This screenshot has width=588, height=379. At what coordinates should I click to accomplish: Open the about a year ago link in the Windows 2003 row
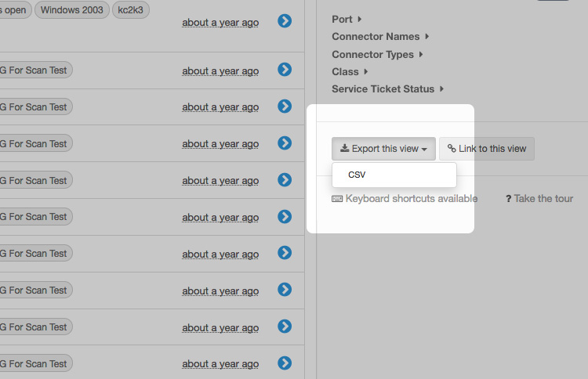pyautogui.click(x=220, y=22)
